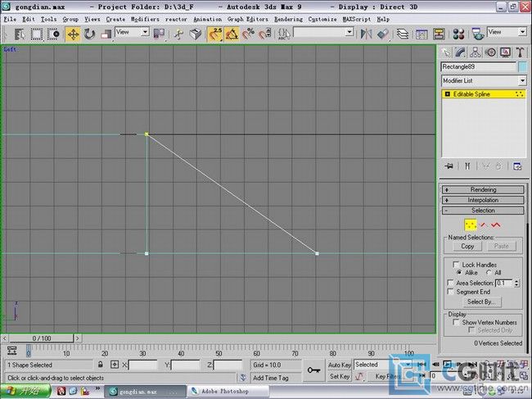This screenshot has height=399, width=532.
Task: Click the Auto Key button
Action: point(339,365)
